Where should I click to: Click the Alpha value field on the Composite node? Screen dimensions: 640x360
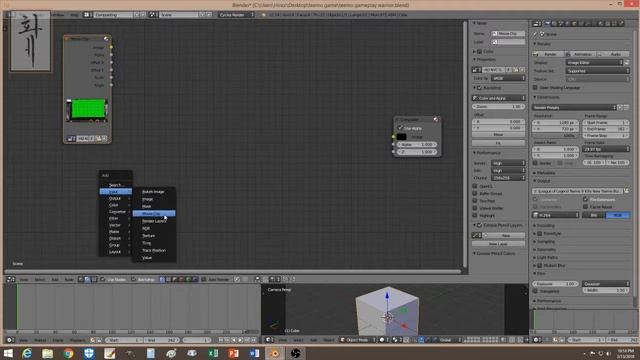417,144
